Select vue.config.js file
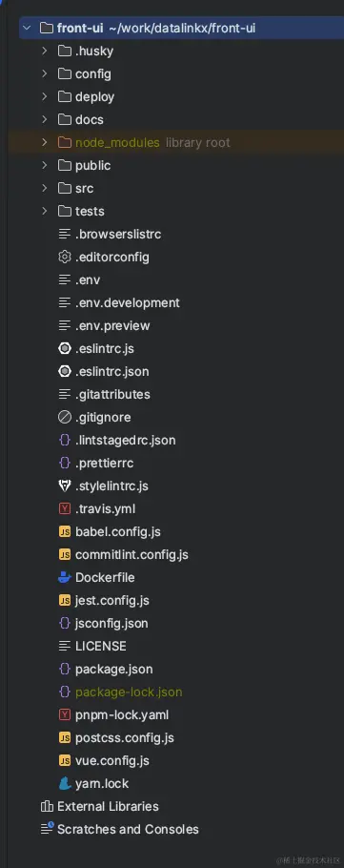The width and height of the screenshot is (344, 868). coord(112,760)
